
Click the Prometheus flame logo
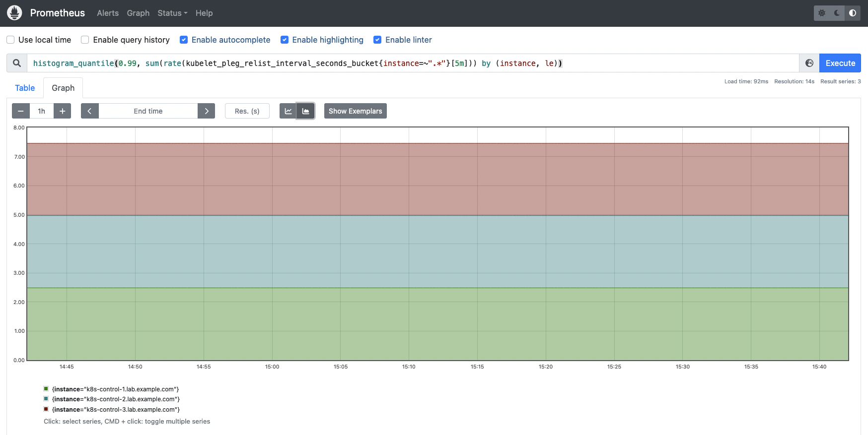point(14,13)
